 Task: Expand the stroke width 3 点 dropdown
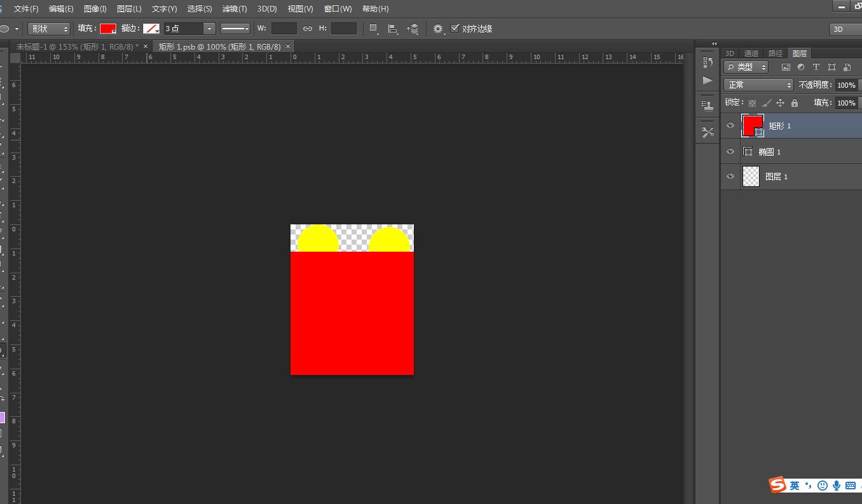click(x=209, y=29)
